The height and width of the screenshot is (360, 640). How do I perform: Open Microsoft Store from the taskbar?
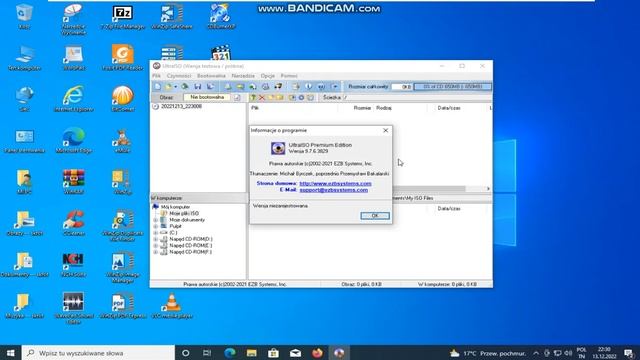pos(273,353)
